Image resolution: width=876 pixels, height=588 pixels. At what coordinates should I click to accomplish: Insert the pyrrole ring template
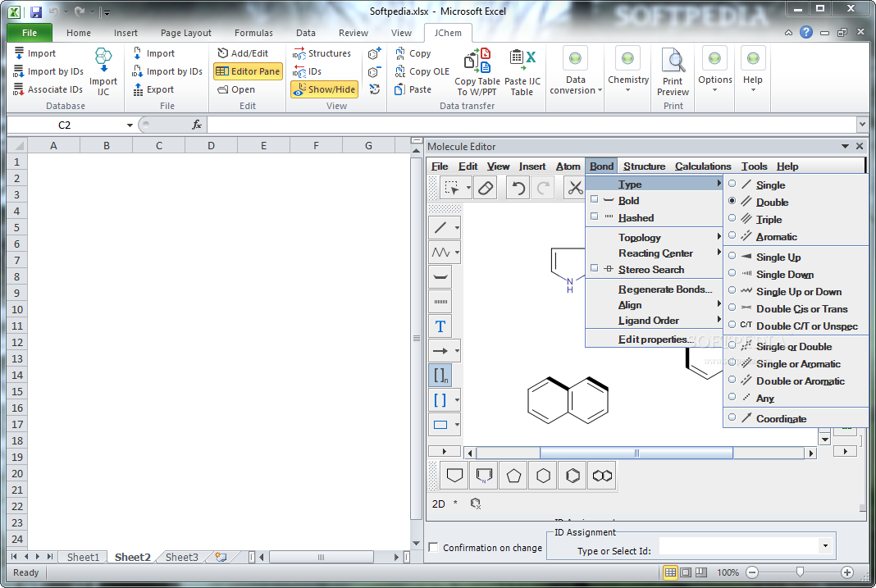point(484,476)
